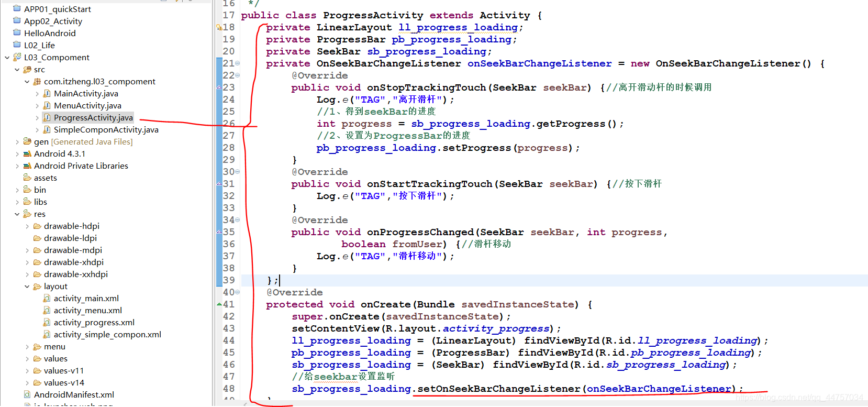Open activity_main.xml
Image resolution: width=868 pixels, height=407 pixels.
pos(86,298)
